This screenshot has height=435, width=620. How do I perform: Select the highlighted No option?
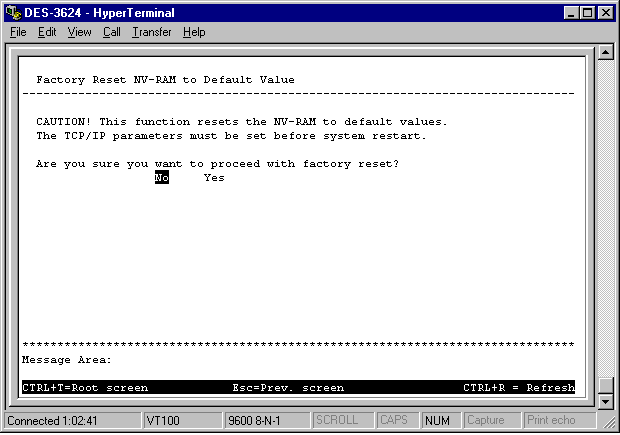point(161,178)
